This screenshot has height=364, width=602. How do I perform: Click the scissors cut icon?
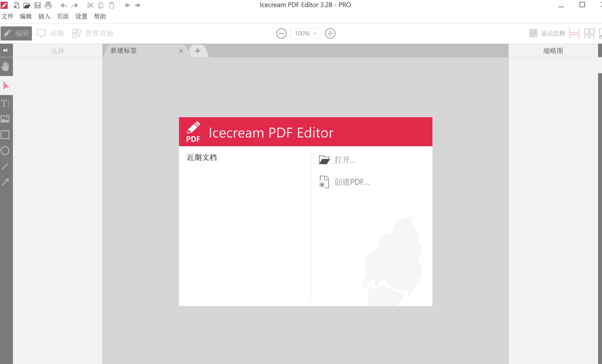click(90, 5)
